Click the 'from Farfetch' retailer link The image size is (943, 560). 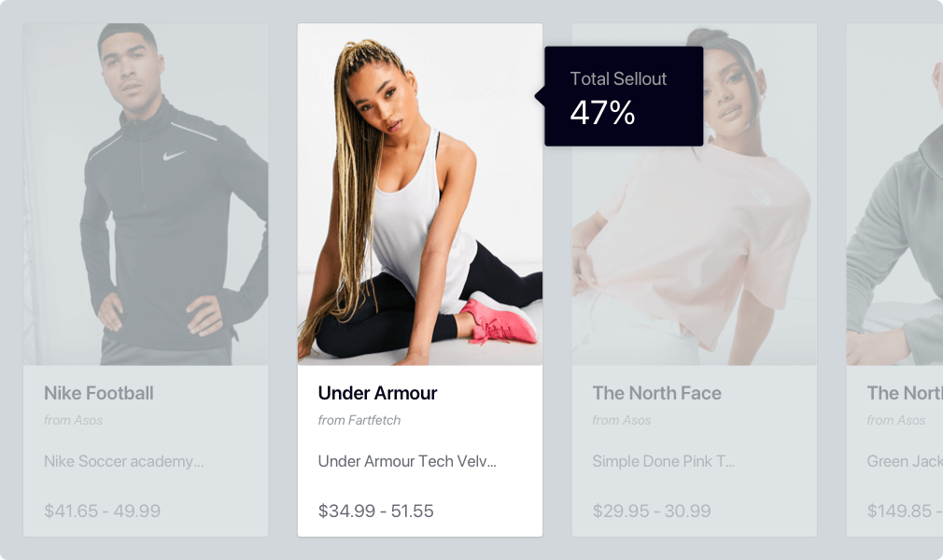tap(359, 420)
